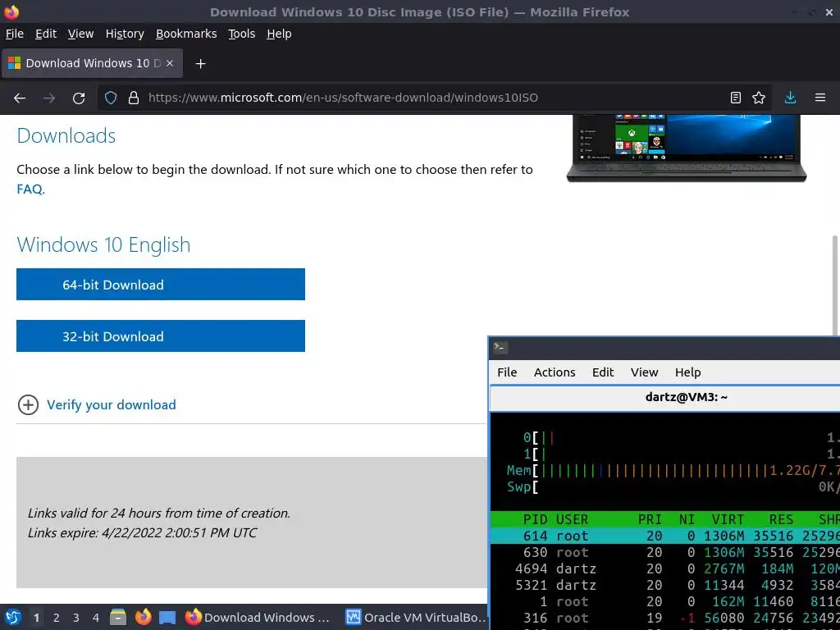Open Firefox Help menu
Image resolution: width=840 pixels, height=630 pixels.
pos(279,34)
